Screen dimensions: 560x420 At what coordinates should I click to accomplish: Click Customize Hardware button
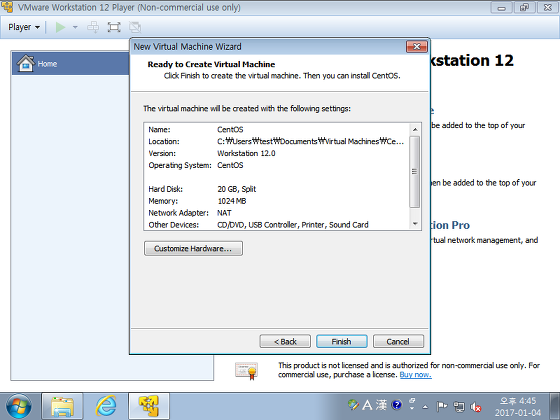[193, 249]
